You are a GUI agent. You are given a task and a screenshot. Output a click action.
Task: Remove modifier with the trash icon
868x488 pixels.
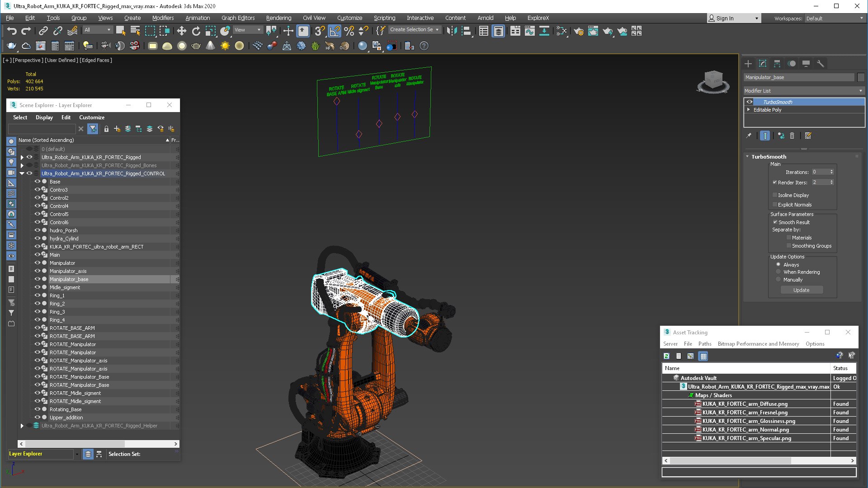tap(792, 136)
